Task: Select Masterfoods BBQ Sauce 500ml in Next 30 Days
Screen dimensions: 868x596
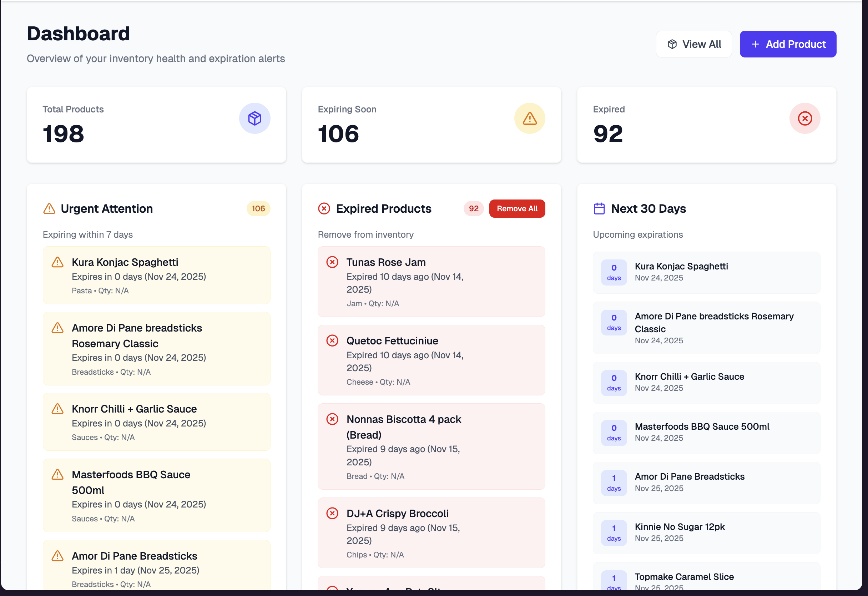Action: [x=707, y=433]
